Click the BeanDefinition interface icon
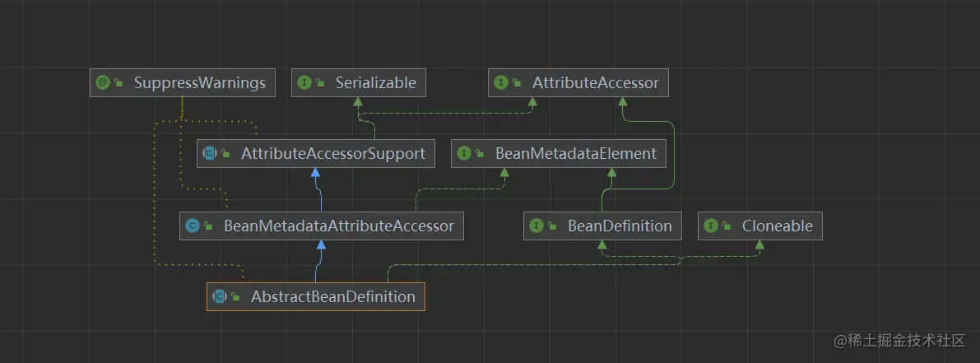980x363 pixels. (x=536, y=226)
